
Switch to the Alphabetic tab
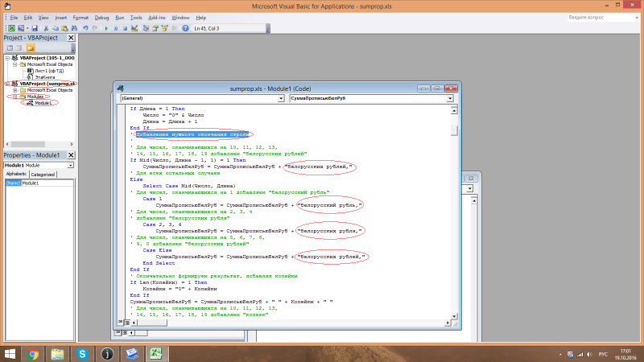(16, 174)
